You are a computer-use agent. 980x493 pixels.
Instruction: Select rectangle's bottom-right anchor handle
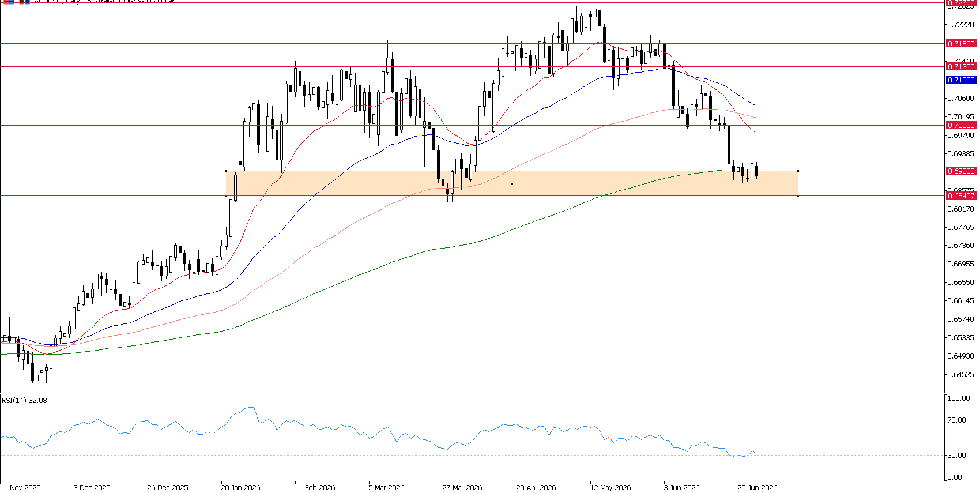(x=798, y=195)
